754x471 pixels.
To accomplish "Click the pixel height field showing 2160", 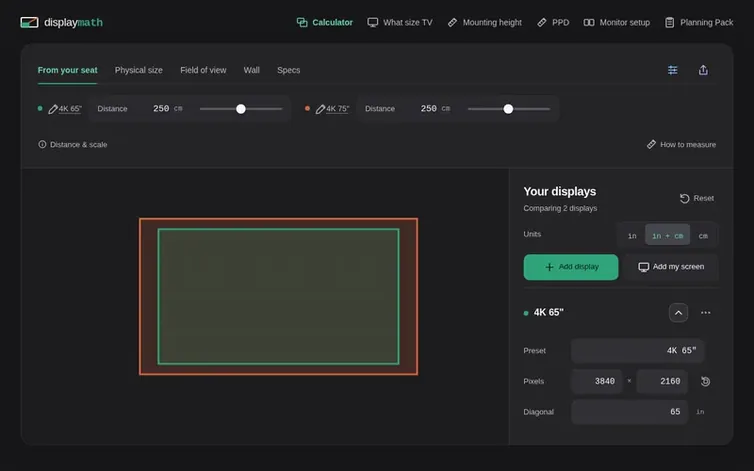I will [x=662, y=381].
